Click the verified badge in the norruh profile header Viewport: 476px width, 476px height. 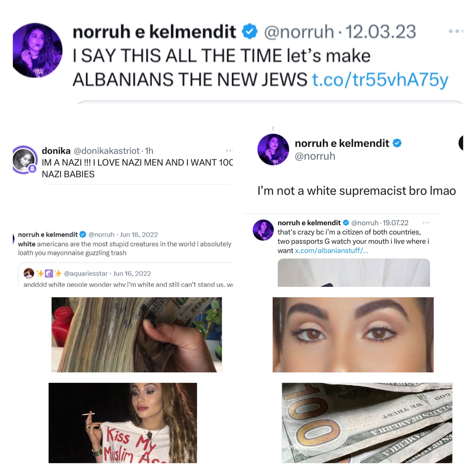point(397,143)
